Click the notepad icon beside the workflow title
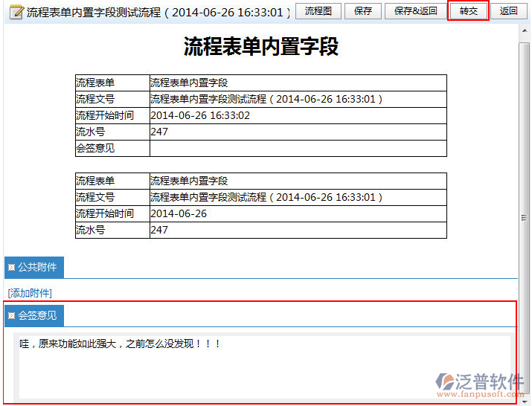This screenshot has height=406, width=532. (x=16, y=12)
